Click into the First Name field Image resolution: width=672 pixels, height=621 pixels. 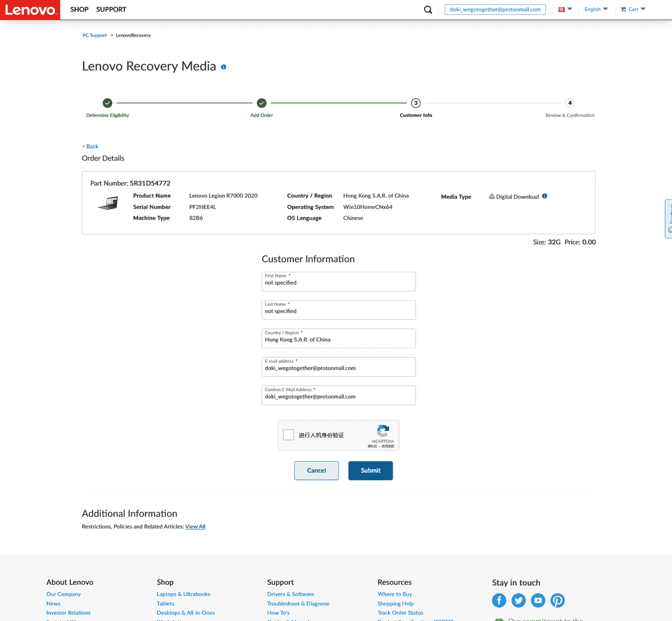click(x=339, y=283)
